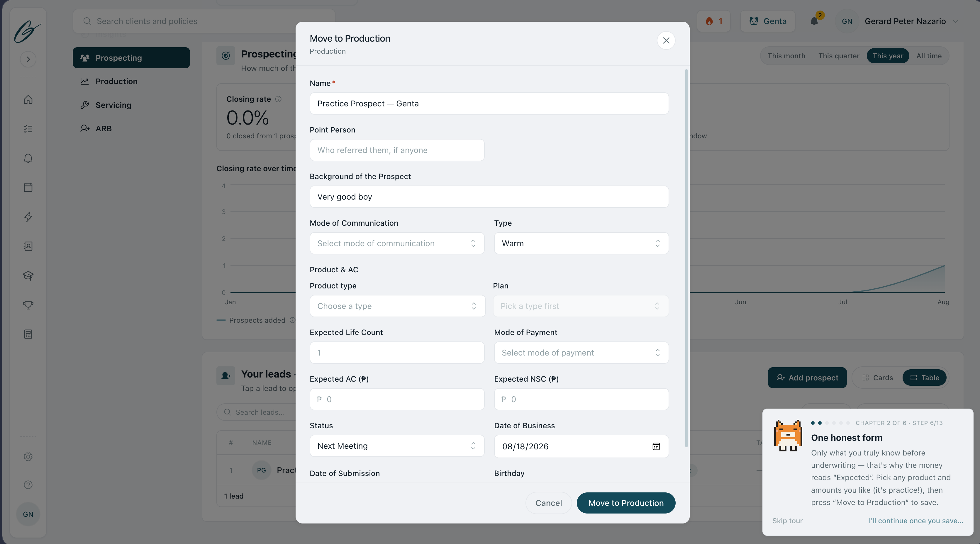The height and width of the screenshot is (544, 980).
Task: Open the contacts book icon in the sidebar
Action: coord(28,246)
